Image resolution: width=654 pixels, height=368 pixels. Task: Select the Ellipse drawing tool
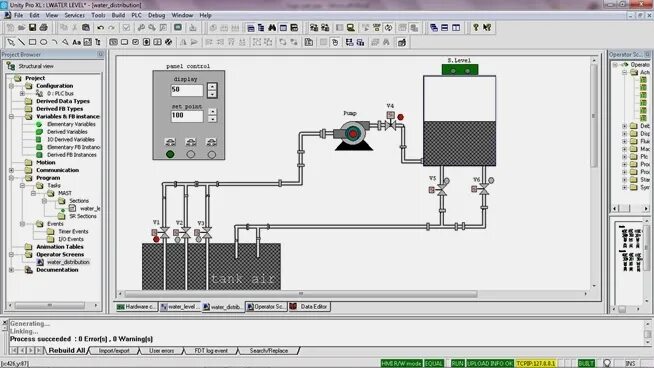pyautogui.click(x=43, y=42)
